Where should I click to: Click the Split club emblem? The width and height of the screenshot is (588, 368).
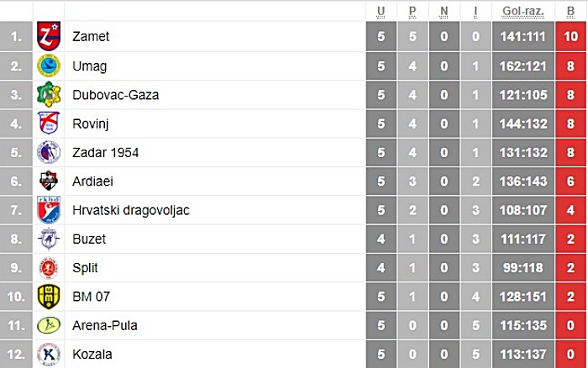tap(49, 268)
